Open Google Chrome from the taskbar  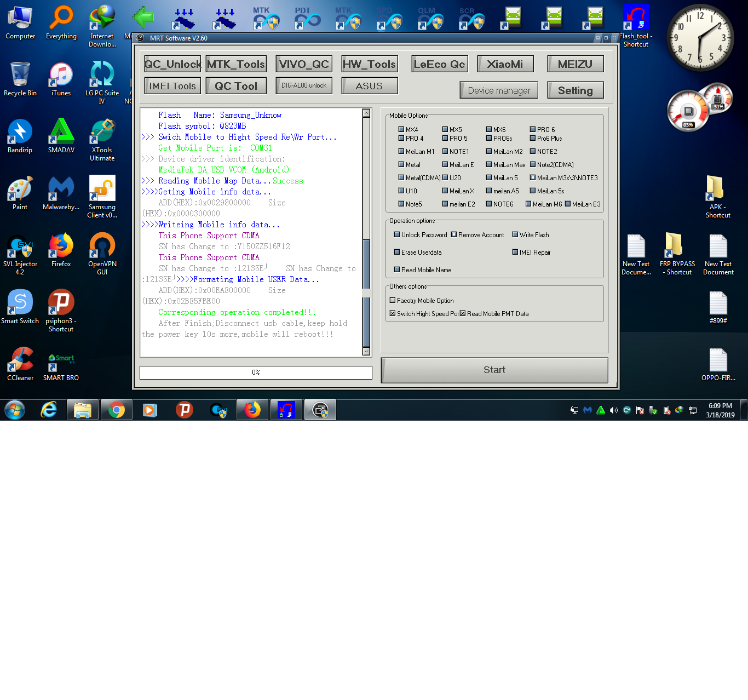pos(116,410)
